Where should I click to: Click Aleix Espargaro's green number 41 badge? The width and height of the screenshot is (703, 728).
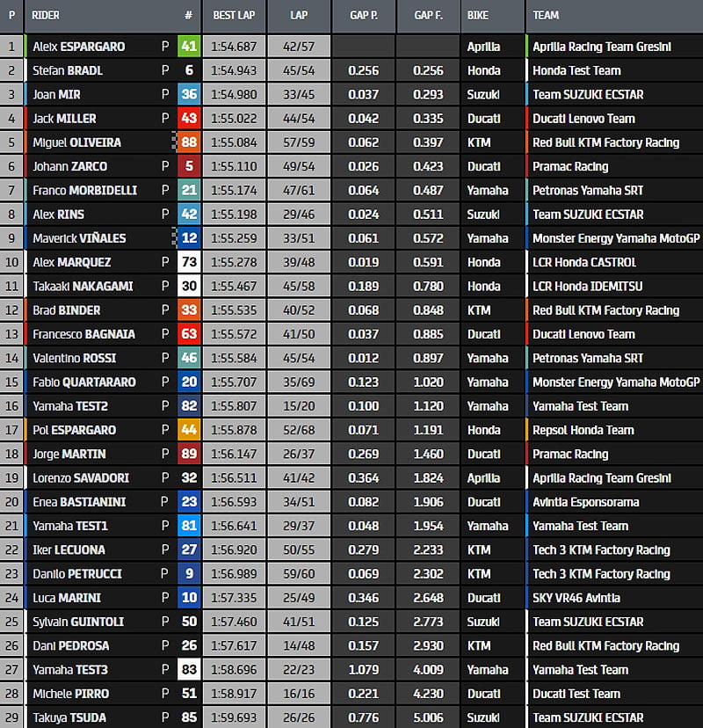pyautogui.click(x=189, y=47)
